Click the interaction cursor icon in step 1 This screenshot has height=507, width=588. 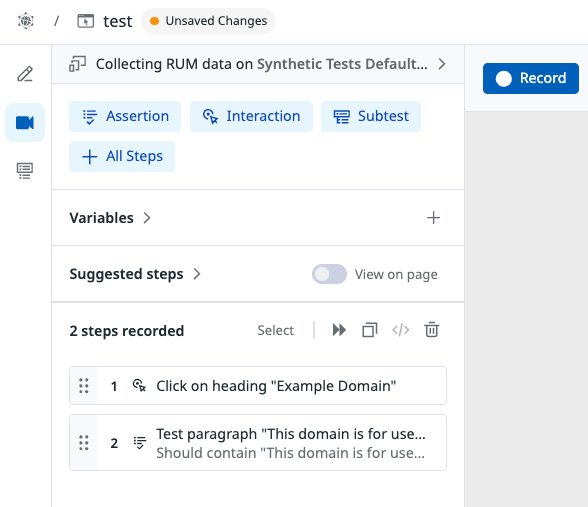tap(140, 386)
